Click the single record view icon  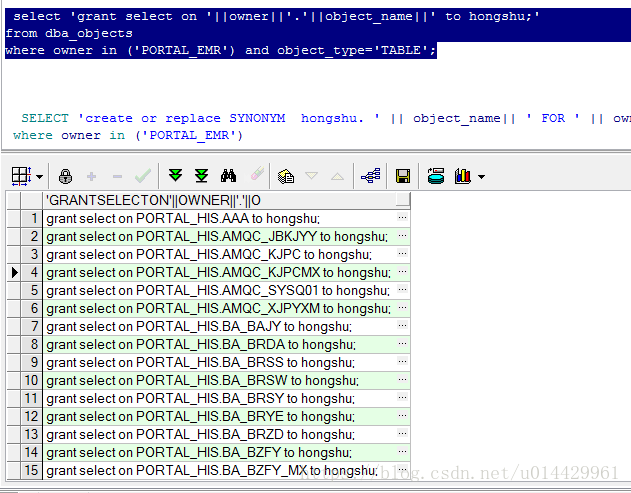286,176
